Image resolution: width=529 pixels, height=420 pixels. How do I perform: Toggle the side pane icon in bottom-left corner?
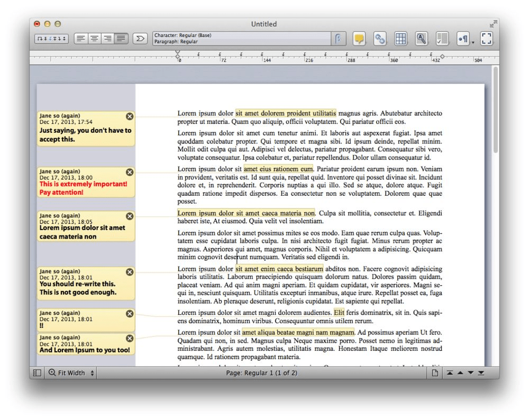(37, 373)
